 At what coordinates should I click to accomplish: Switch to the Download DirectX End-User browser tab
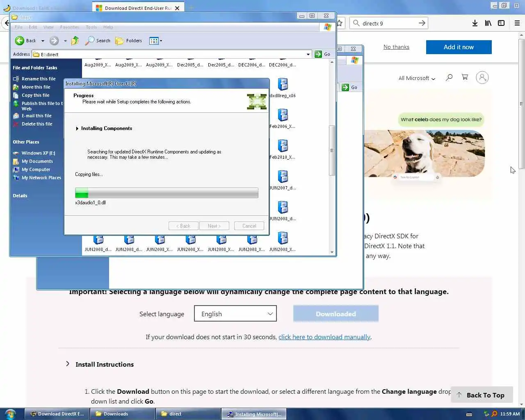[138, 8]
